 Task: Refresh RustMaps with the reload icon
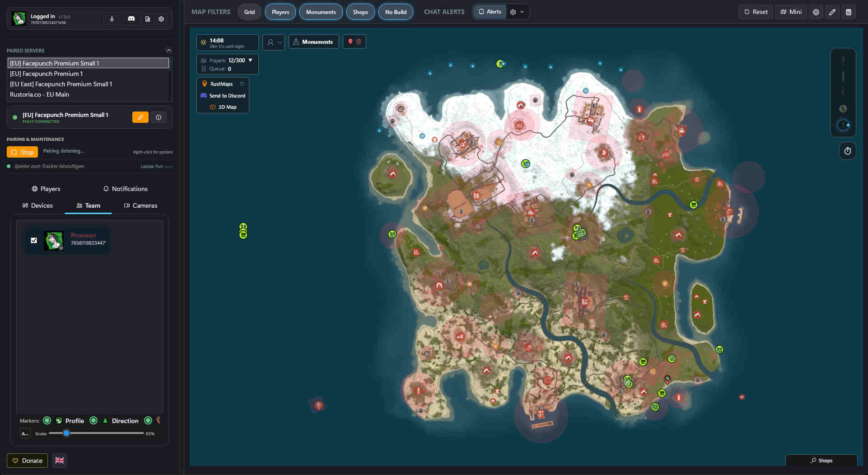(242, 84)
